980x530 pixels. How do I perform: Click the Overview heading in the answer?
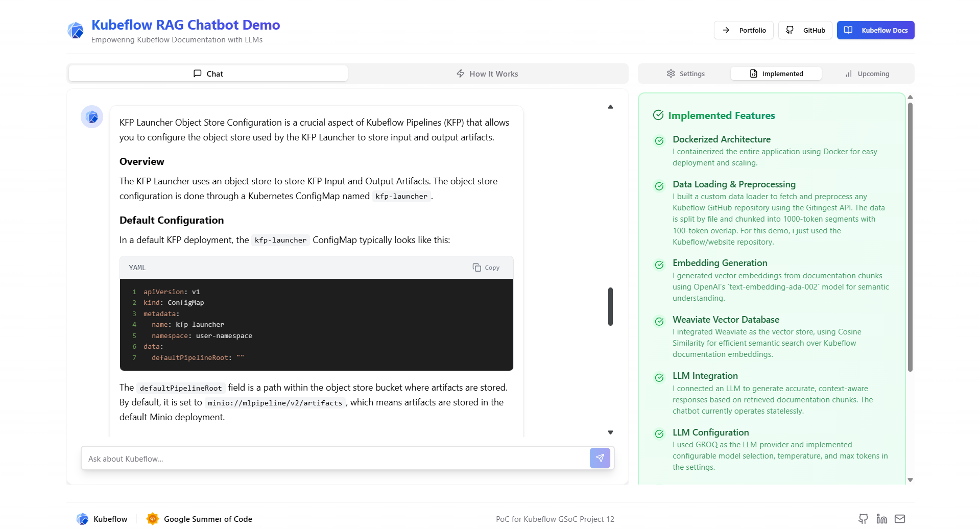point(142,161)
